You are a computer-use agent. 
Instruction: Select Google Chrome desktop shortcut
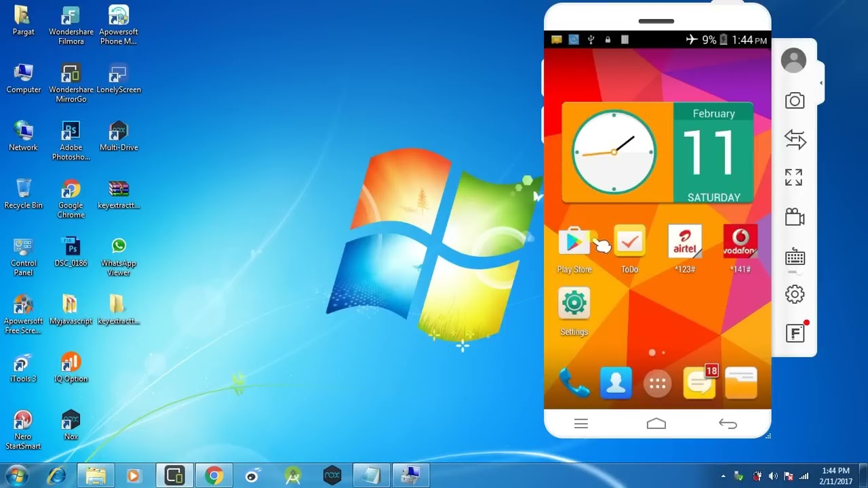(x=71, y=199)
